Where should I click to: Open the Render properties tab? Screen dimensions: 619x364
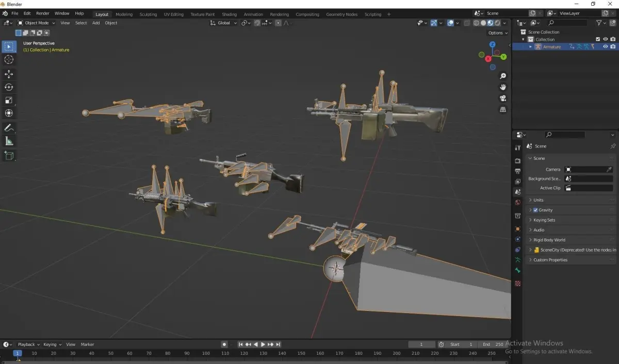point(518,161)
